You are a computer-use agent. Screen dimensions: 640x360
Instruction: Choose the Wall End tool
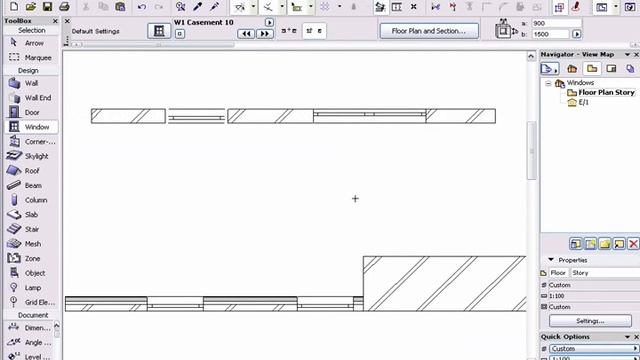pos(31,98)
